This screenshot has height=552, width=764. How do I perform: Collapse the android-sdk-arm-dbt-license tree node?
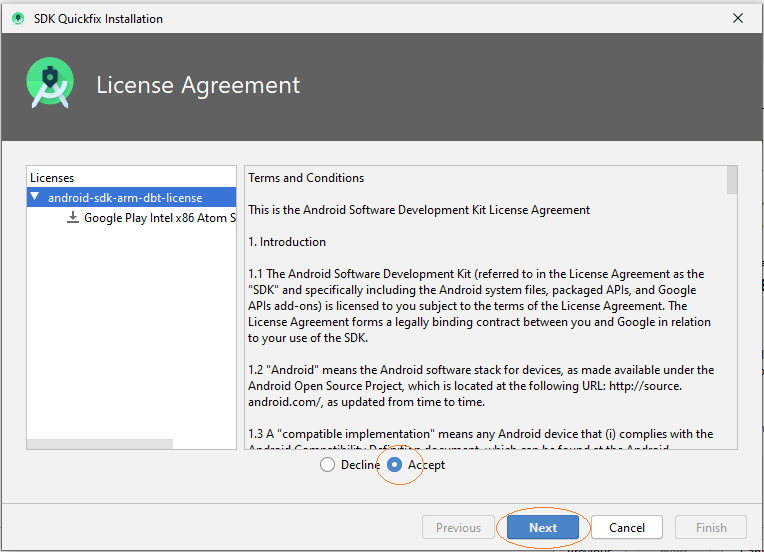(35, 197)
